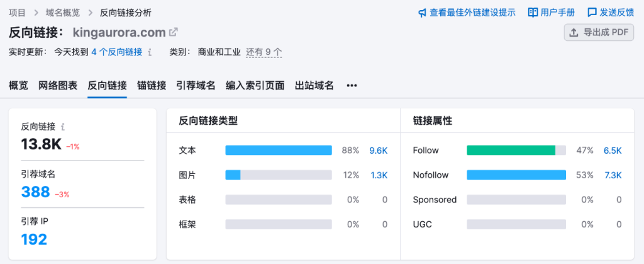Select 反向链接 tab
This screenshot has width=644, height=264.
tap(107, 86)
